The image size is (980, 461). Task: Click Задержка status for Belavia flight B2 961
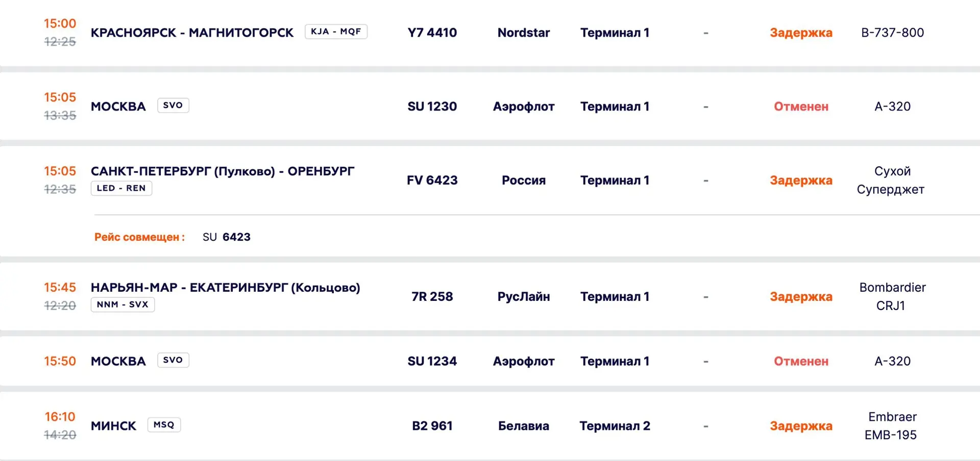coord(801,426)
